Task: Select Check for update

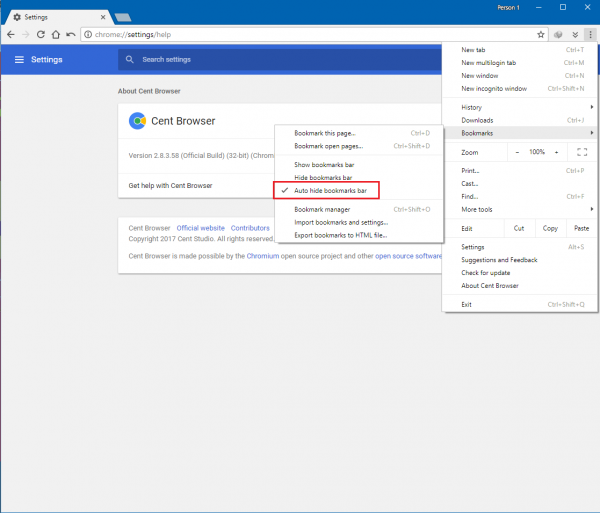Action: pyautogui.click(x=520, y=273)
